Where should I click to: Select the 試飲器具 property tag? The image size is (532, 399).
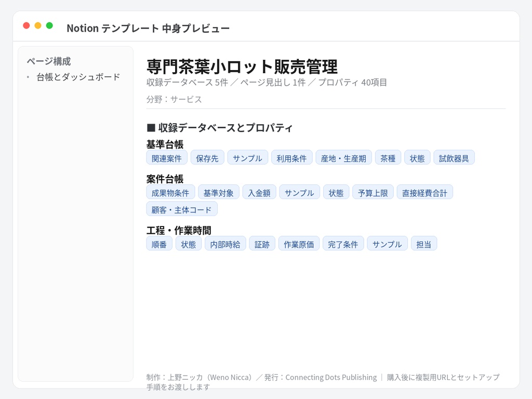(x=454, y=158)
